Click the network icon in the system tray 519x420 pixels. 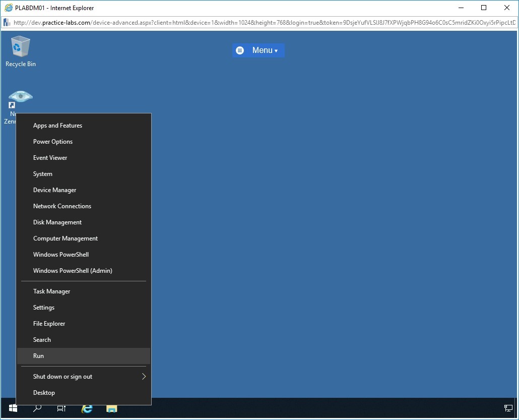tap(508, 408)
